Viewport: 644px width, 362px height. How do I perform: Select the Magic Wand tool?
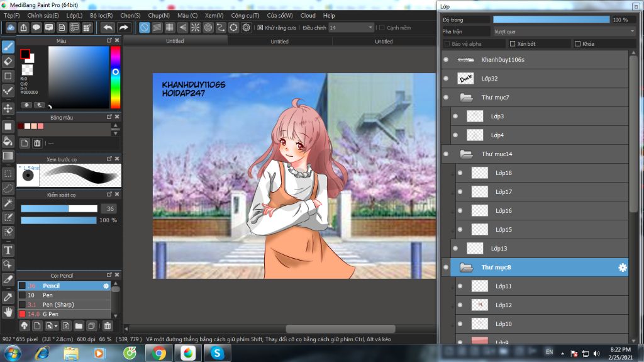click(x=8, y=203)
